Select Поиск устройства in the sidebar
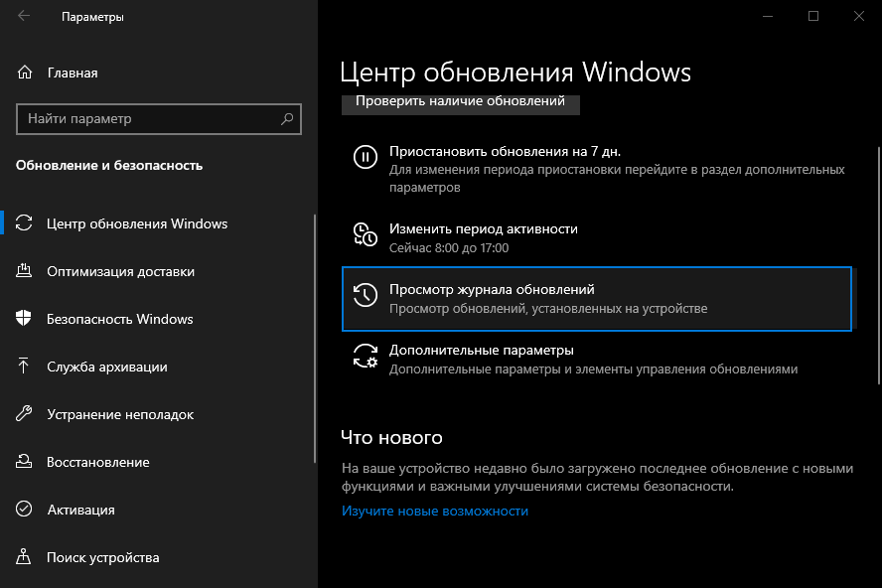The image size is (882, 588). [x=102, y=557]
